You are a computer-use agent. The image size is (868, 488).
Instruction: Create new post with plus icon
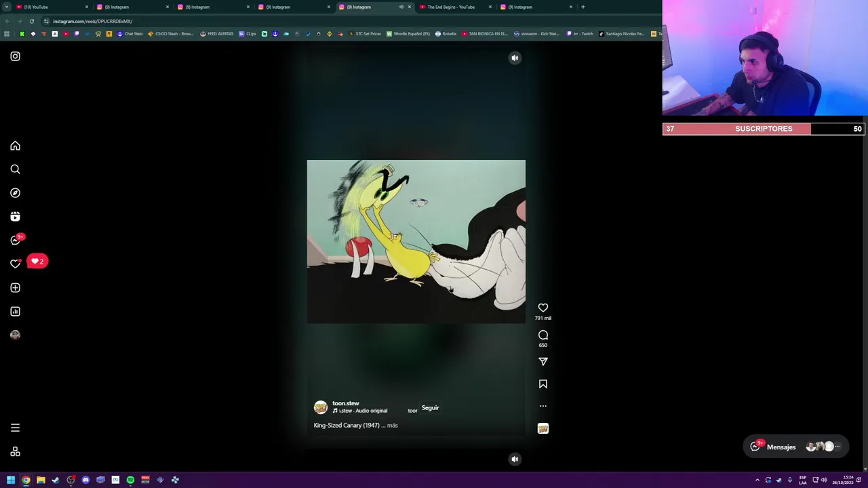(15, 288)
